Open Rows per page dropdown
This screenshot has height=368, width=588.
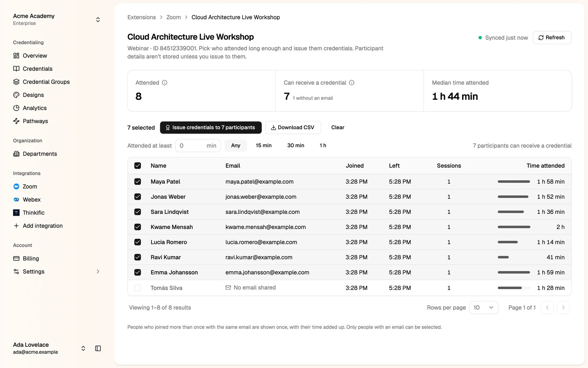[484, 308]
